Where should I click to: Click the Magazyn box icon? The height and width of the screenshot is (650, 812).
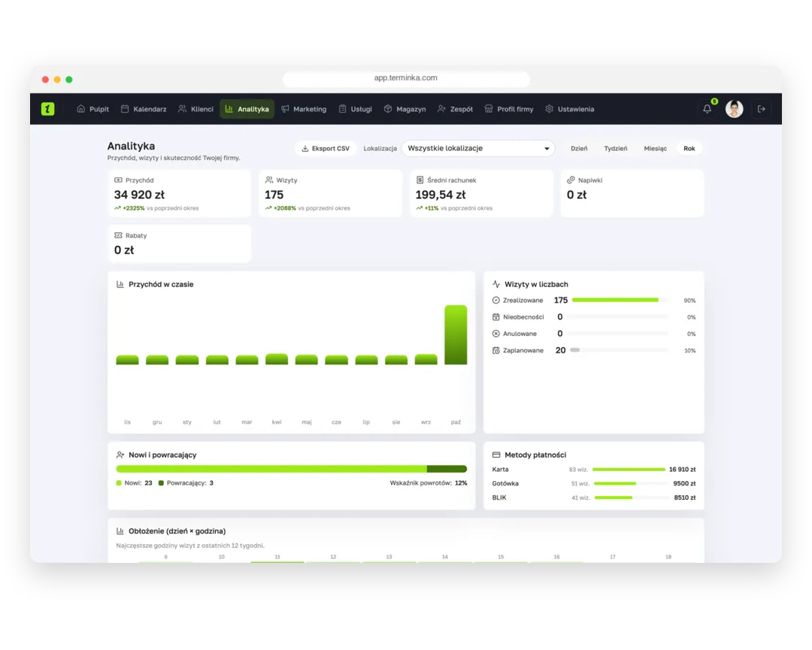(388, 109)
